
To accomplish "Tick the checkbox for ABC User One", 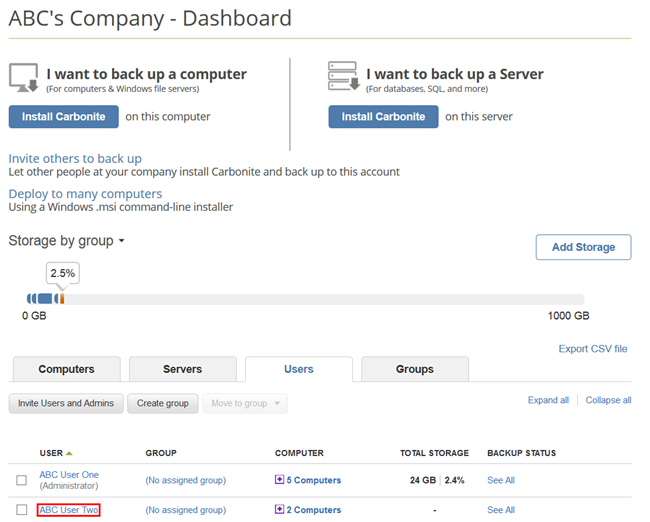I will [22, 481].
